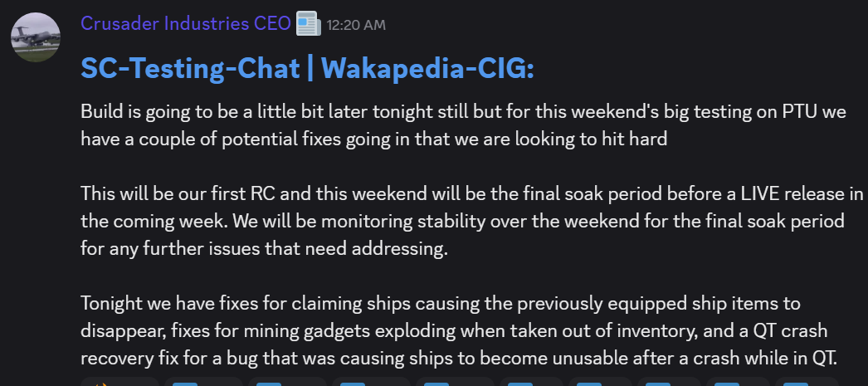868x386 pixels.
Task: Toggle the eighth reaction in the row
Action: point(670,382)
